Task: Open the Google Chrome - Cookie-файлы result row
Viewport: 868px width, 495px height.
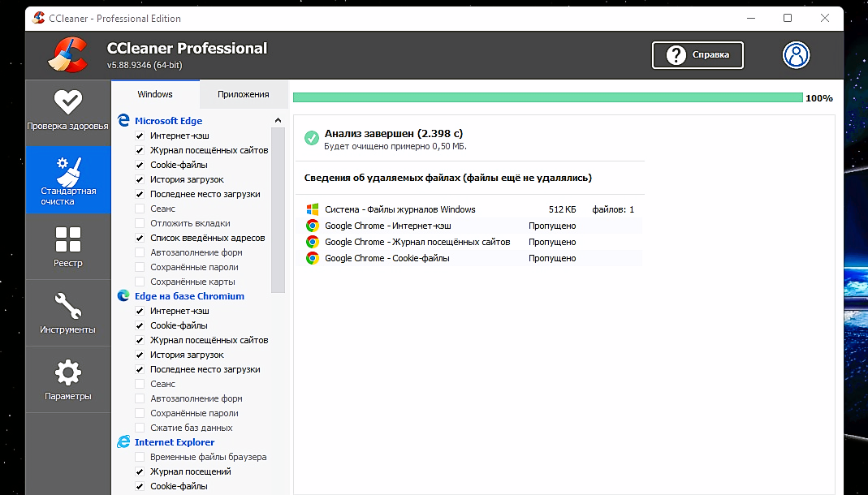Action: point(386,258)
